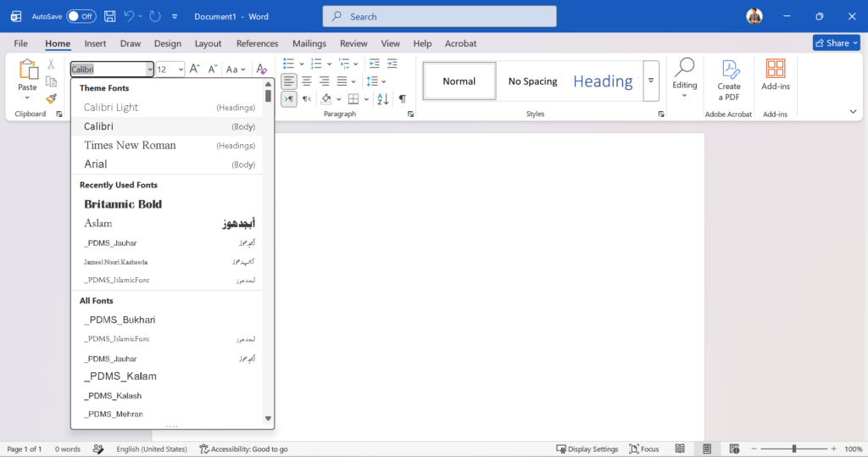
Task: Click the zoom slider handle
Action: tap(793, 449)
